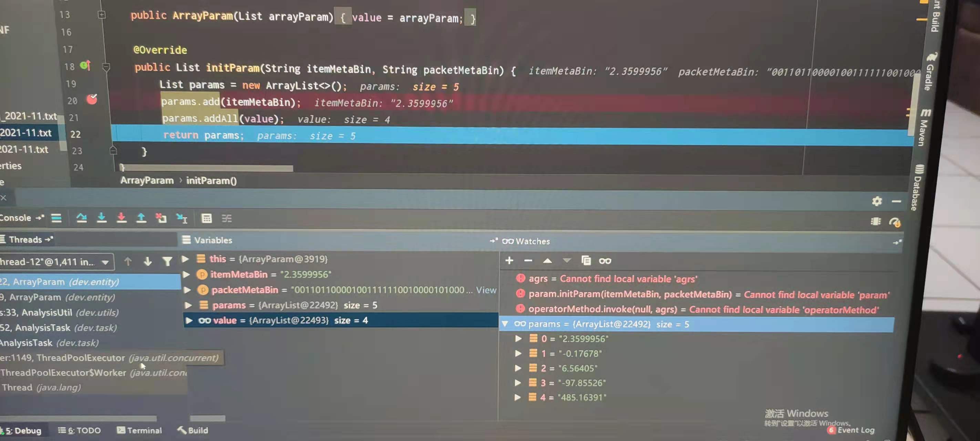
Task: Click the Trace Current Stream Chain icon
Action: tap(227, 218)
